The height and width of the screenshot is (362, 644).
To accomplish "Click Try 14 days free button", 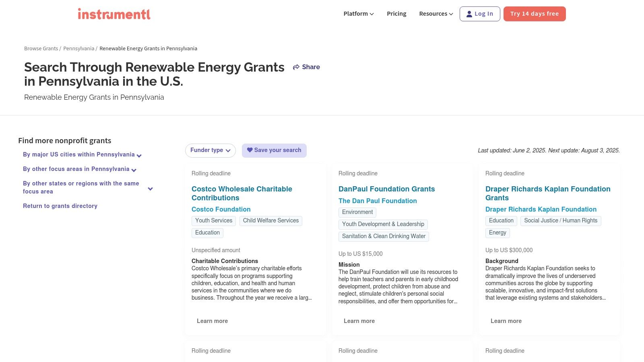I will 535,13.
